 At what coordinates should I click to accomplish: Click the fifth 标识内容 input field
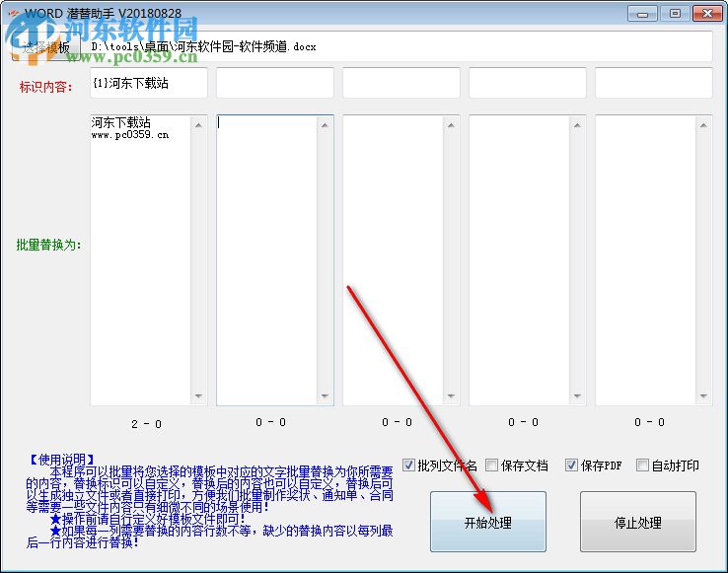654,83
